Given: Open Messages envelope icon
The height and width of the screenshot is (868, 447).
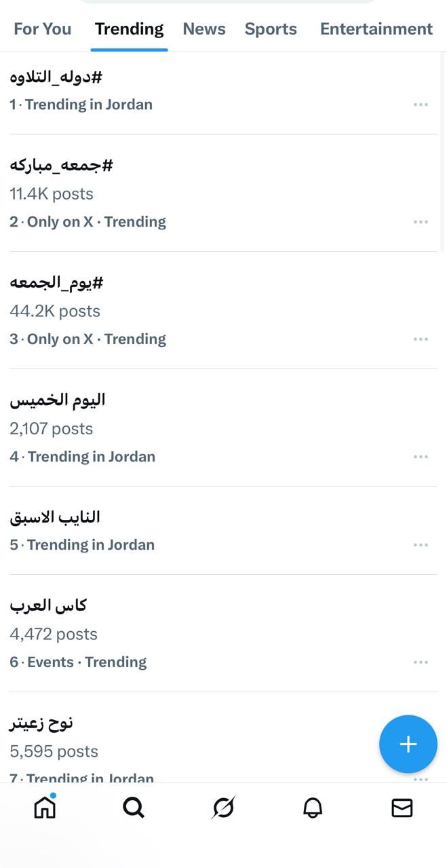Looking at the screenshot, I should [x=402, y=808].
